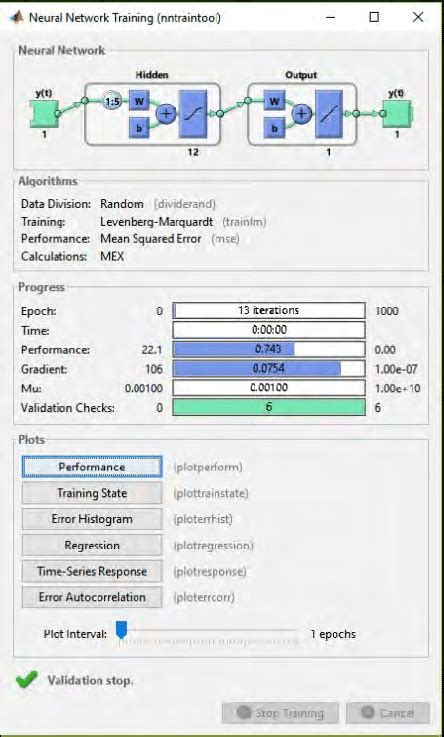Open the Error Autocorrelation plot
The width and height of the screenshot is (444, 737).
[x=92, y=597]
